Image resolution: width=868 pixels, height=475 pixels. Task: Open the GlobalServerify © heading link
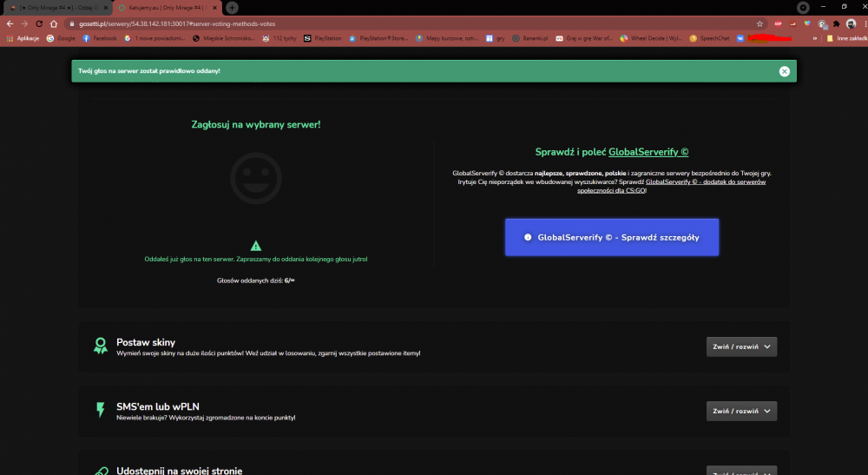pos(648,152)
